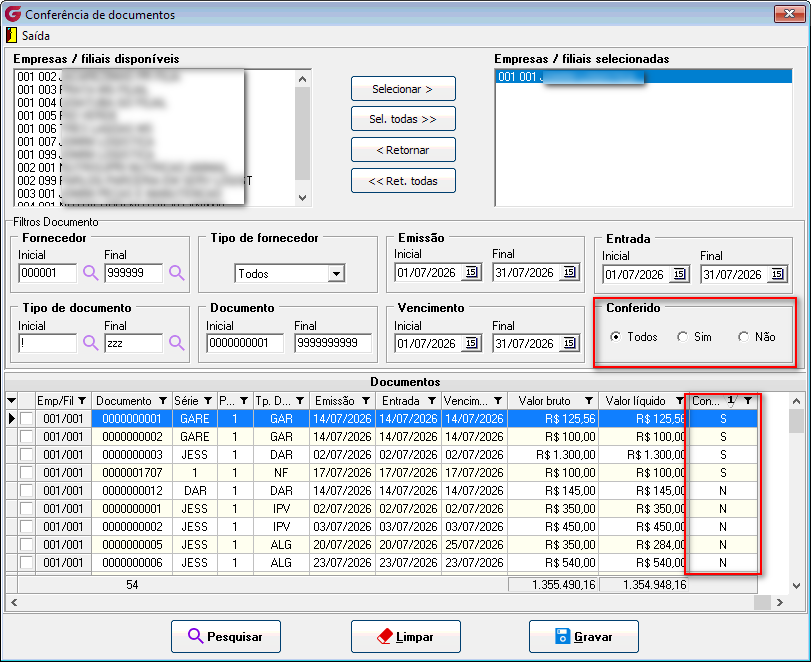
Task: Click the < Retornar button
Action: [x=403, y=150]
